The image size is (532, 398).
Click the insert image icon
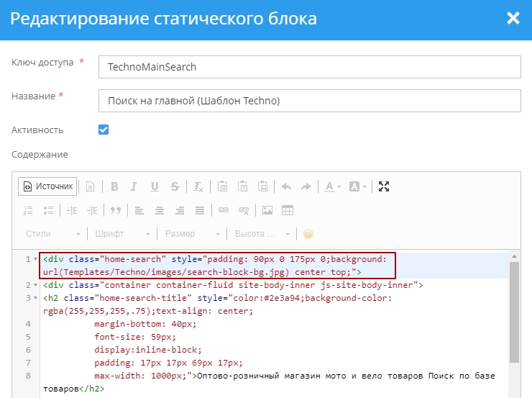pos(267,211)
